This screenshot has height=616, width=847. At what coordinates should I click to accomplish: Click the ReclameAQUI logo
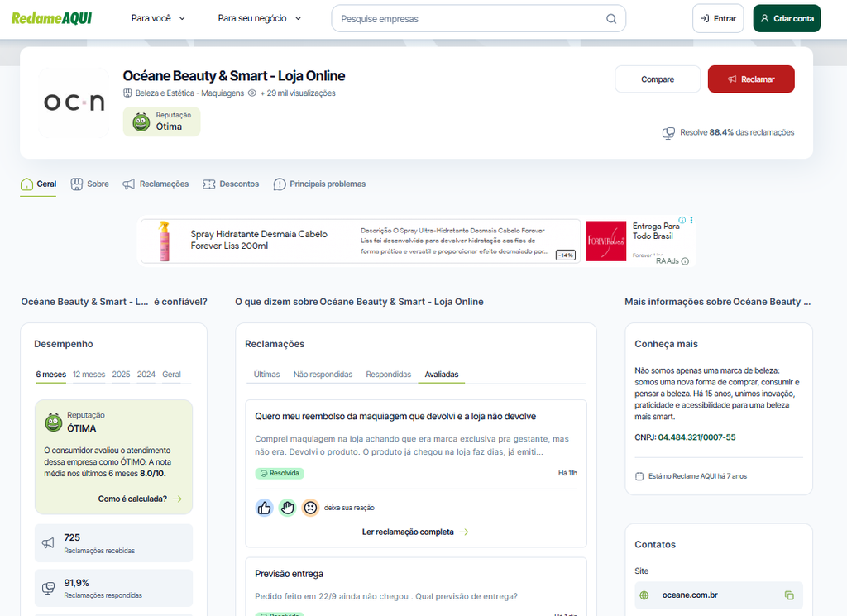coord(52,18)
